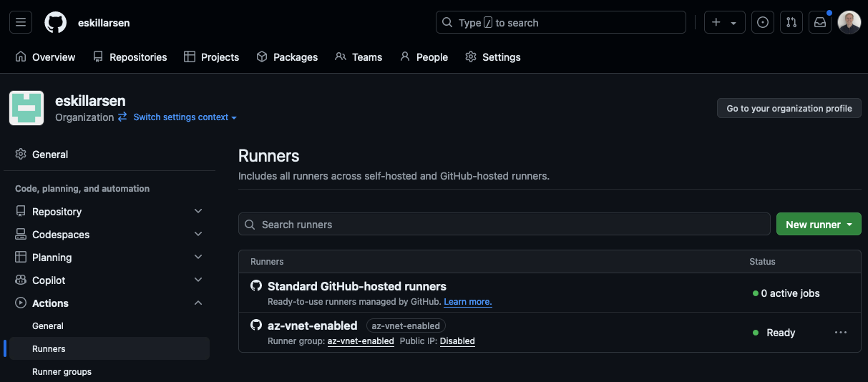Go to the People tab
868x382 pixels.
tap(424, 57)
